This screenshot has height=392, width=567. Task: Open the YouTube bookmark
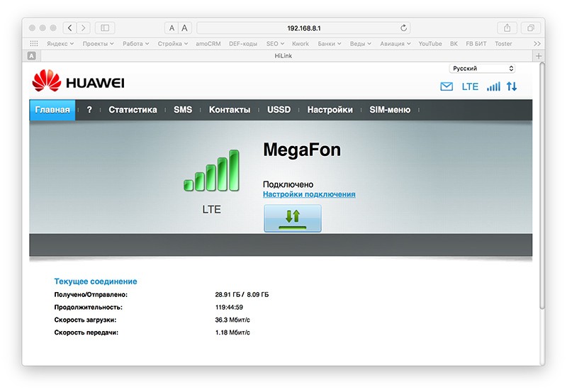coord(430,43)
